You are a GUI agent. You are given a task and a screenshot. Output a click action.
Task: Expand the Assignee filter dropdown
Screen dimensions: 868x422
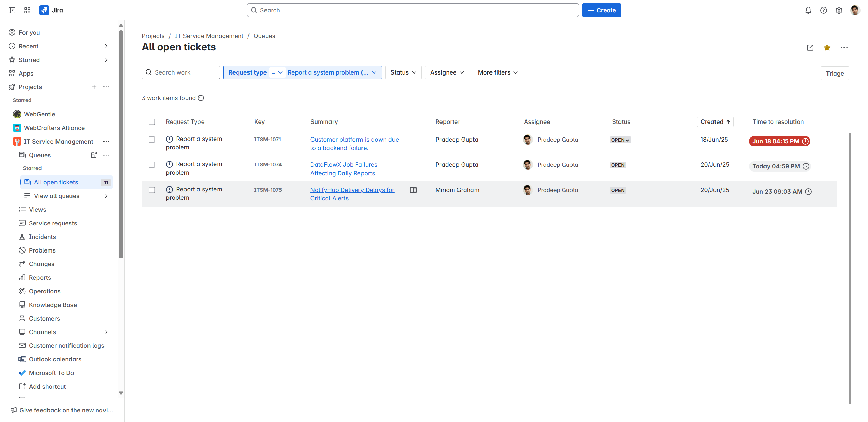pos(447,72)
